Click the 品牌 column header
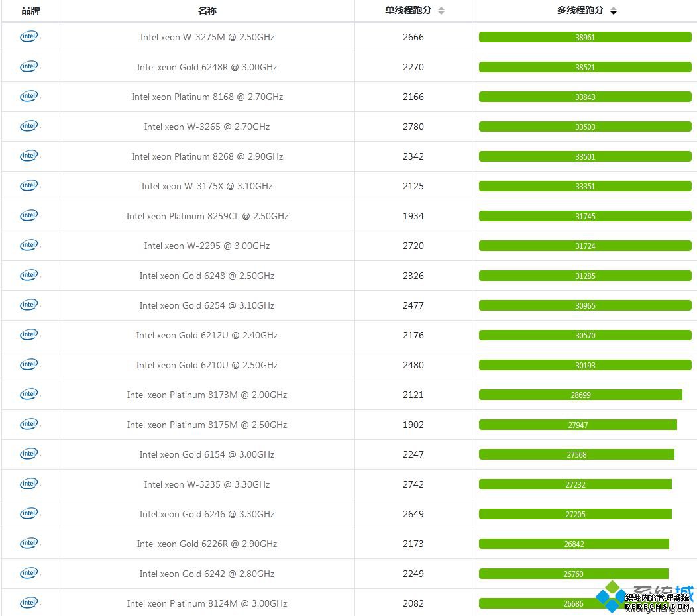Viewport: 697px width, 616px height. click(x=30, y=11)
